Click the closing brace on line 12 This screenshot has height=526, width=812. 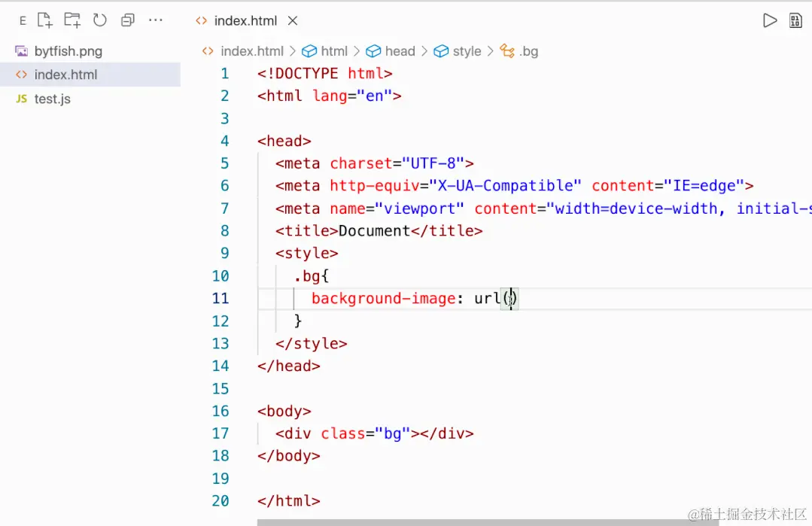(x=298, y=321)
